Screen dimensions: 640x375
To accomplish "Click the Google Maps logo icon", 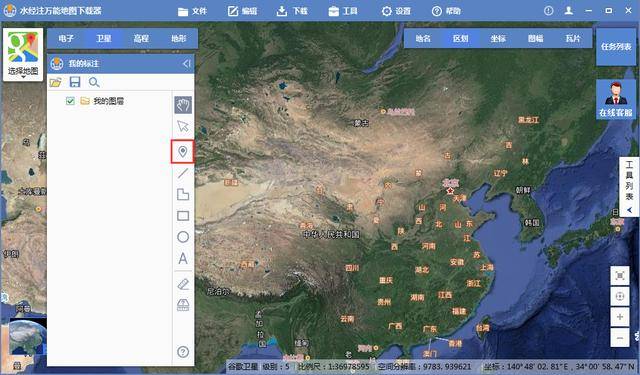I will coord(23,47).
